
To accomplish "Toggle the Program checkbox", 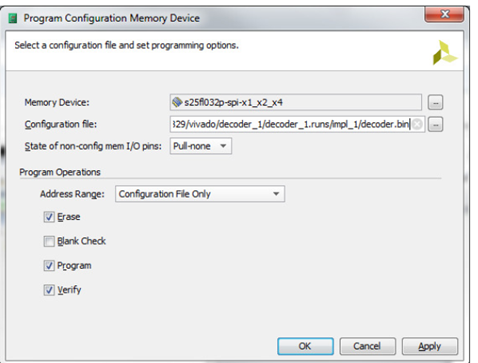I will coord(49,266).
